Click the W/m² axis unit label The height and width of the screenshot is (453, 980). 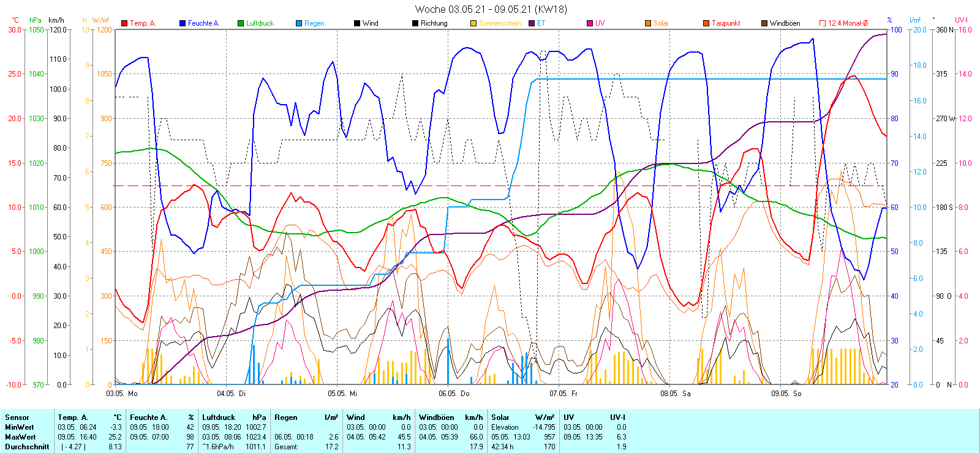pyautogui.click(x=100, y=20)
